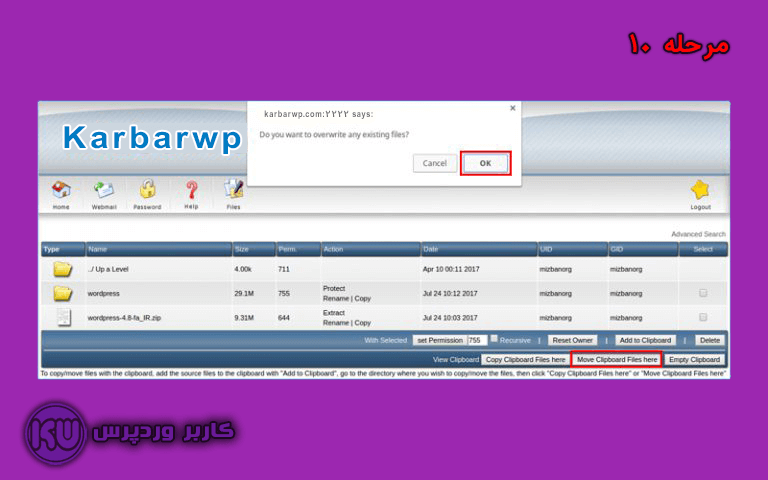The width and height of the screenshot is (768, 480).
Task: Click the 9.31M size value
Action: tap(244, 318)
